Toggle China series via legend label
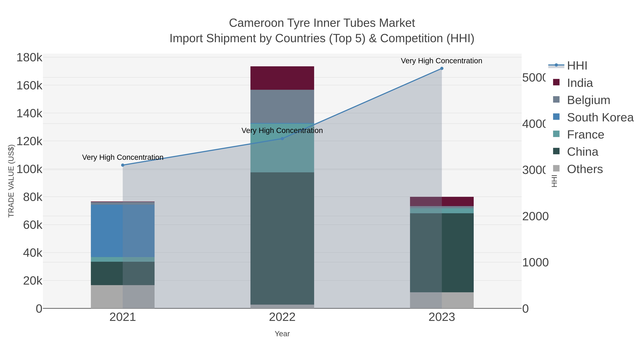This screenshot has height=362, width=644. [582, 152]
